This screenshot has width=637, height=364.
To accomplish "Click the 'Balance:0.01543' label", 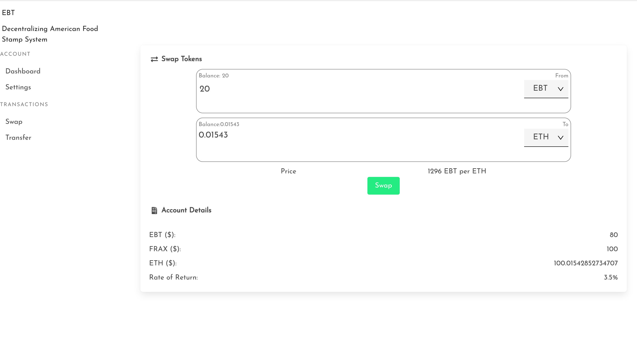I will point(219,124).
